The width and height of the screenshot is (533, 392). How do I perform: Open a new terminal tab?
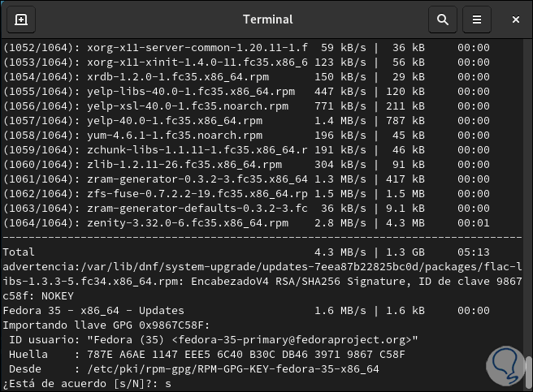(21, 19)
